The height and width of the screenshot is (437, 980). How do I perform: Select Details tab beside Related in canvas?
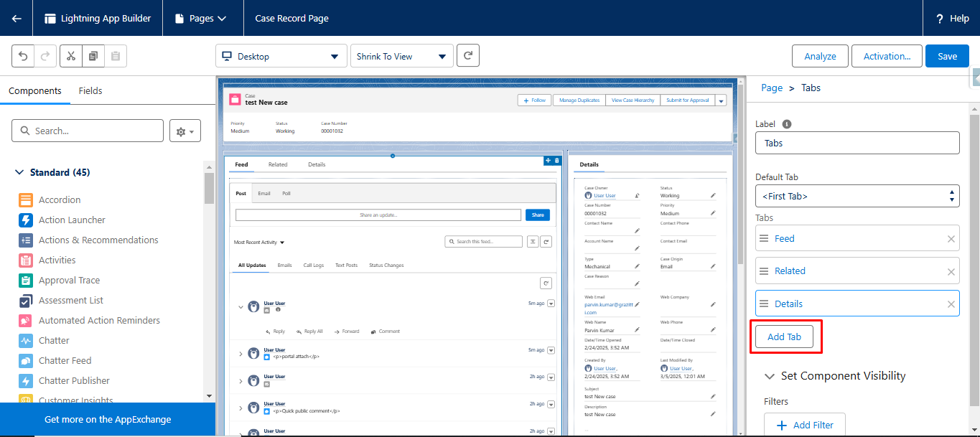[317, 164]
